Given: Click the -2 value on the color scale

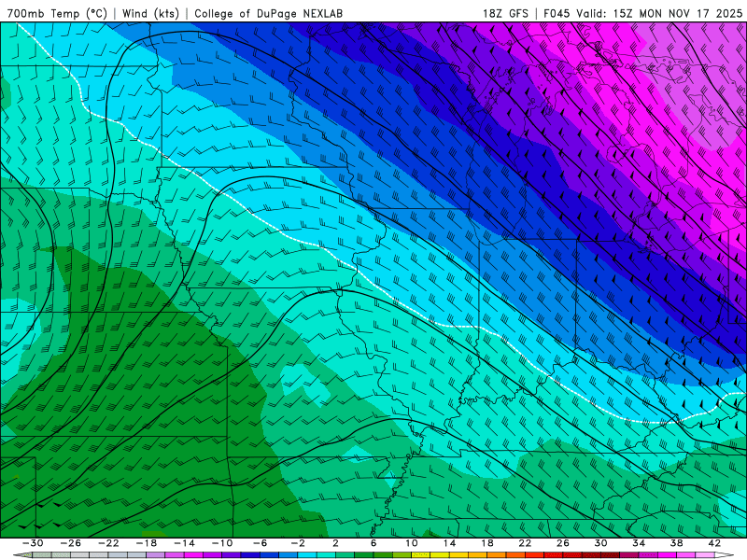Looking at the screenshot, I should point(298,543).
